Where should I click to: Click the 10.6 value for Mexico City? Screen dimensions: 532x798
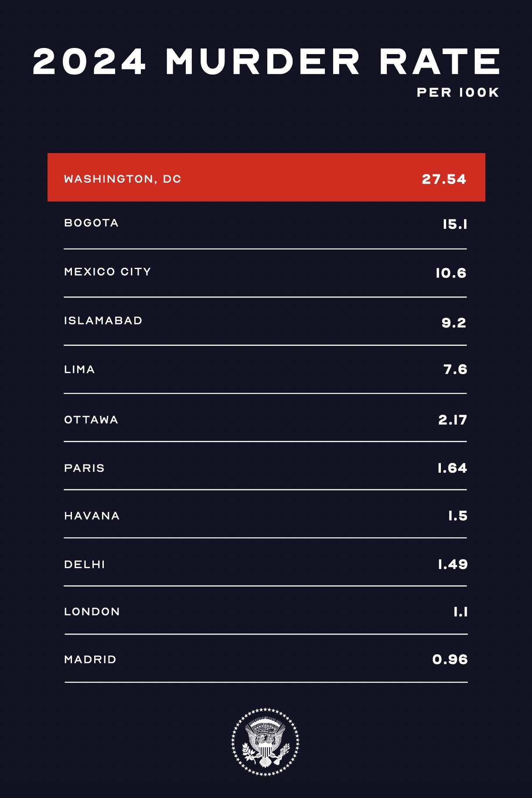point(451,273)
